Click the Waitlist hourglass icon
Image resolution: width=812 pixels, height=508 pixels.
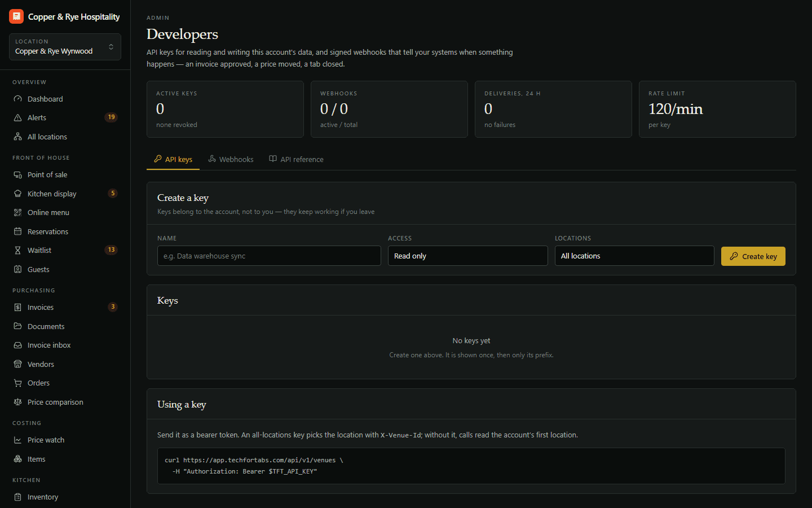(17, 251)
